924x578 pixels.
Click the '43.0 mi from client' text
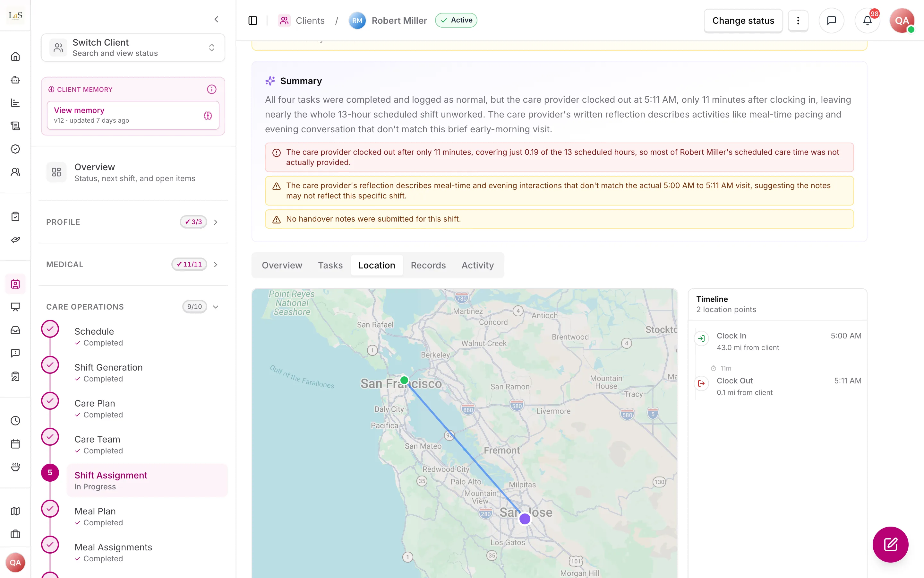tap(748, 347)
